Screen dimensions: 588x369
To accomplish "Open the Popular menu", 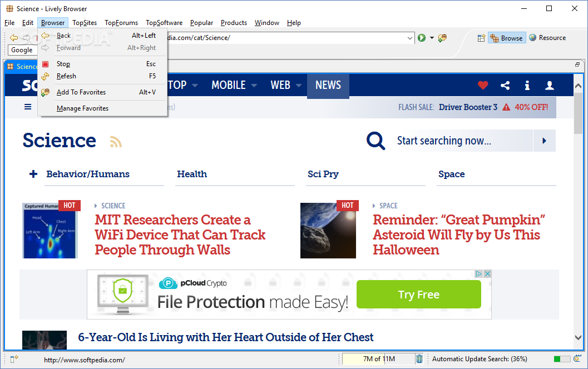I will click(x=202, y=23).
